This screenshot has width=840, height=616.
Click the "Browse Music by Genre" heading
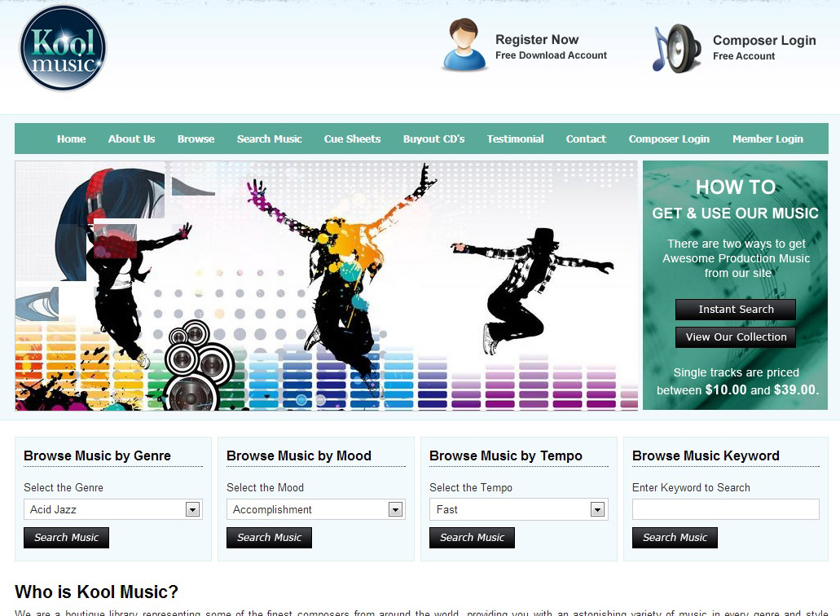click(x=97, y=455)
